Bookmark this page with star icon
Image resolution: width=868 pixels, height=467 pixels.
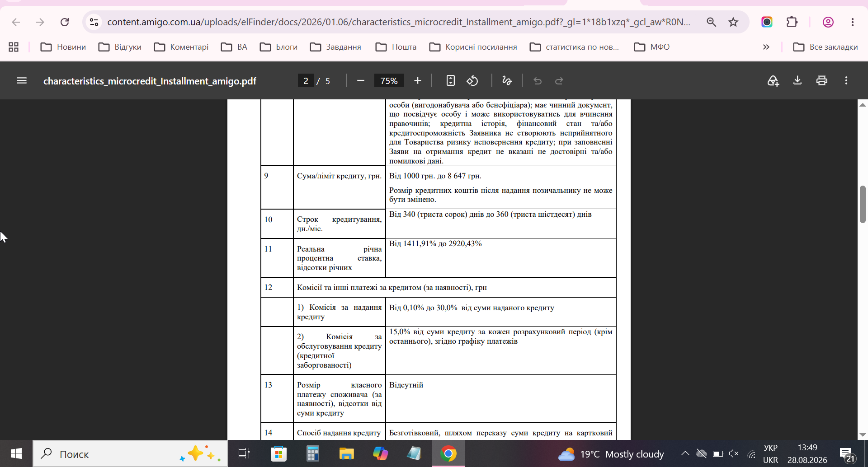click(733, 22)
